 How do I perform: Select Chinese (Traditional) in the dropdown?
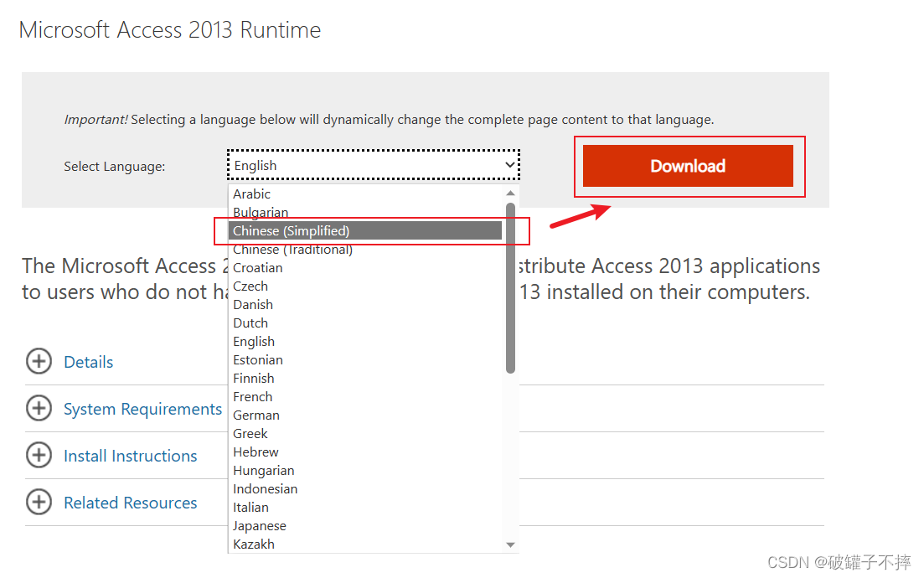(x=365, y=250)
